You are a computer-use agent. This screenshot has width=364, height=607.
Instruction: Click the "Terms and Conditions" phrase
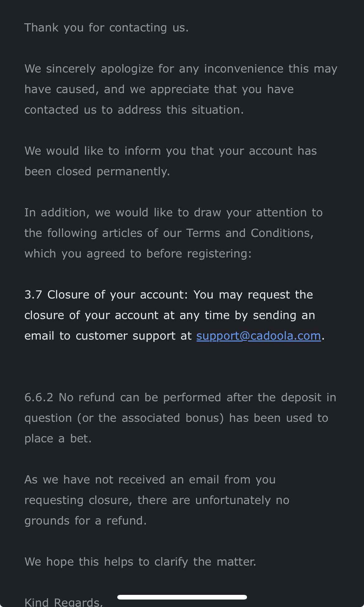(x=250, y=233)
